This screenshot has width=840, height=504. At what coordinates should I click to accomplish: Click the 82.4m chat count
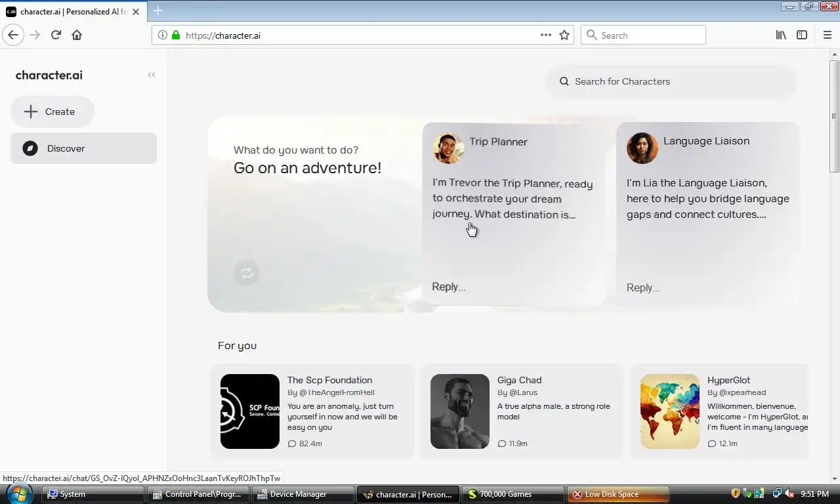(304, 444)
